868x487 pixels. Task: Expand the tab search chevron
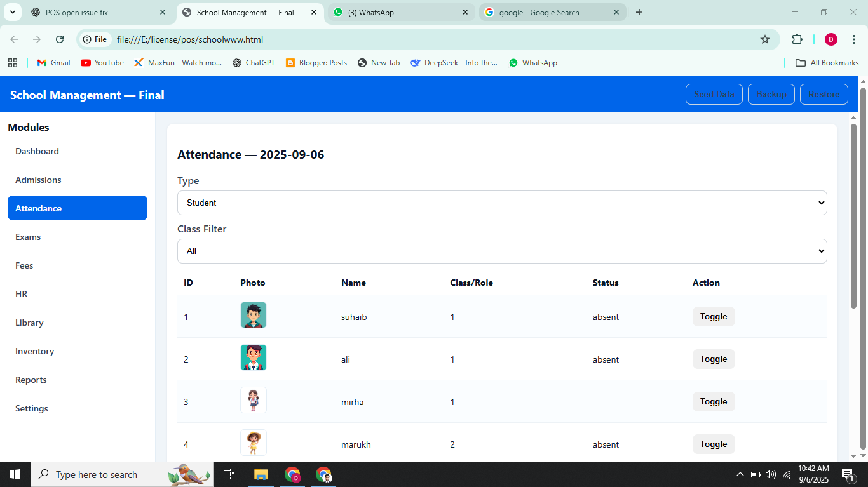pyautogui.click(x=12, y=12)
